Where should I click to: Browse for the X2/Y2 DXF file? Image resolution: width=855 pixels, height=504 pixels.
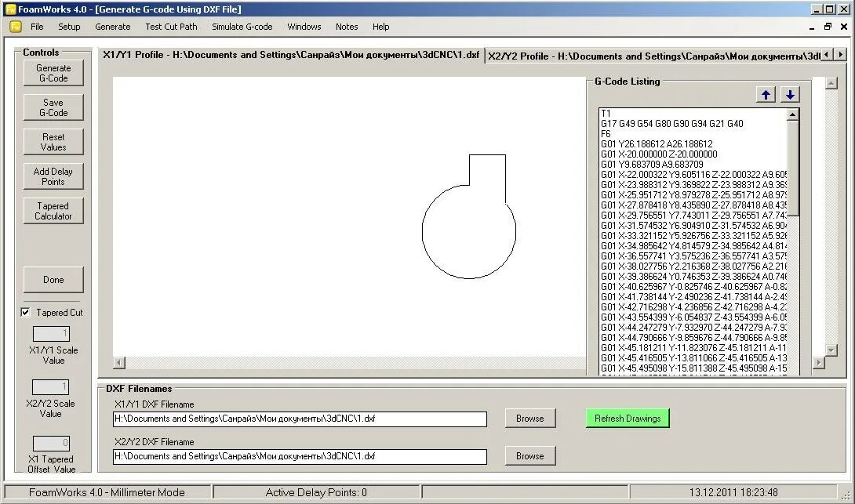pyautogui.click(x=530, y=456)
